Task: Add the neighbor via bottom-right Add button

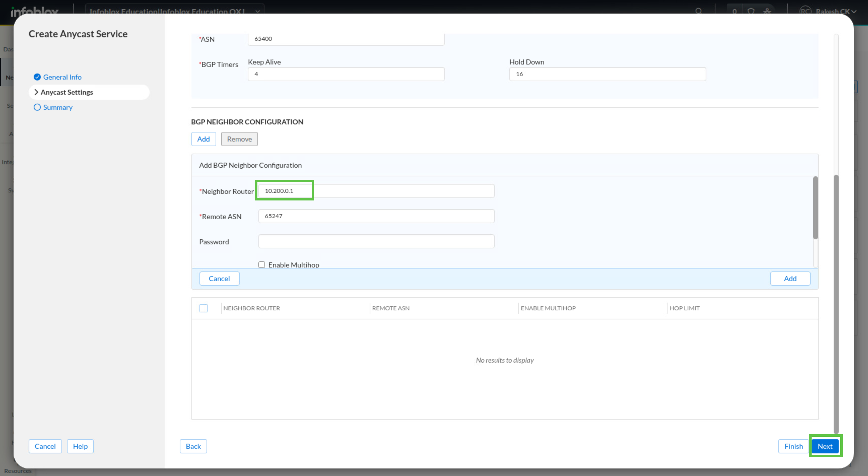Action: click(x=790, y=278)
